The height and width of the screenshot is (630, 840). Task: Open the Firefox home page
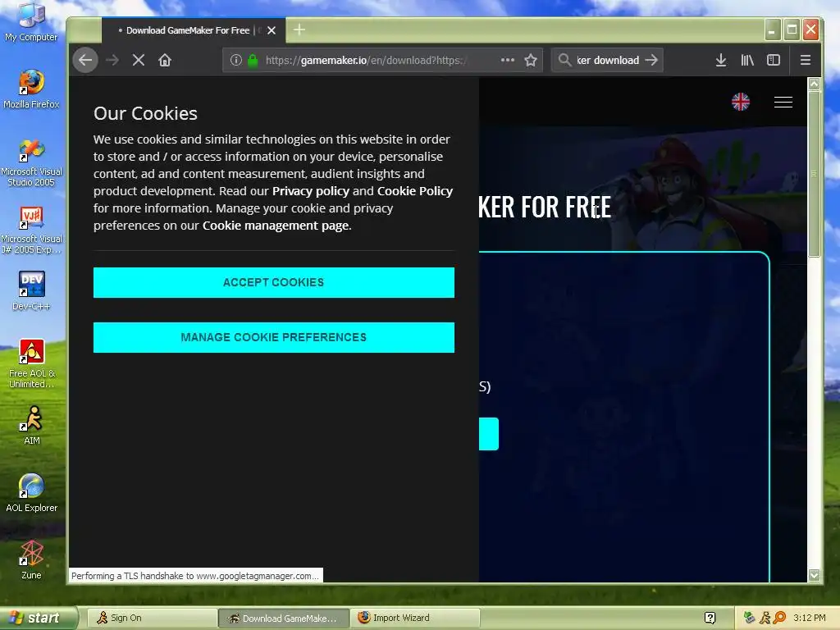(165, 60)
